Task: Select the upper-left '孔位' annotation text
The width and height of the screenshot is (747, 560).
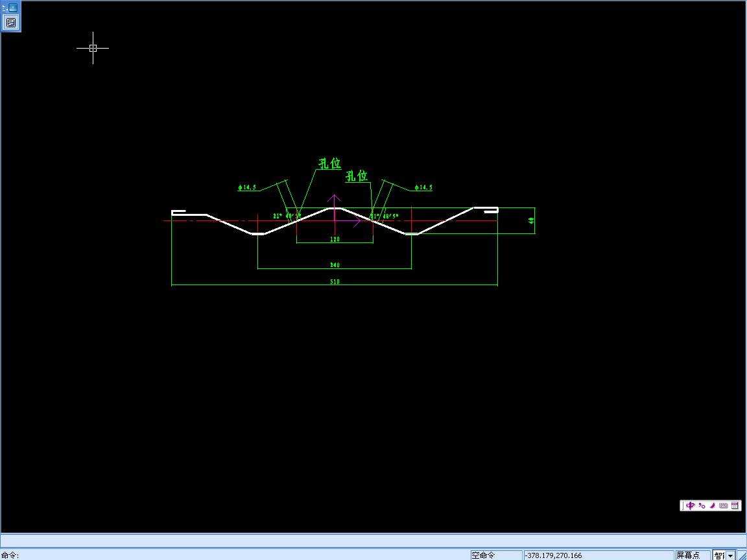Action: tap(329, 163)
